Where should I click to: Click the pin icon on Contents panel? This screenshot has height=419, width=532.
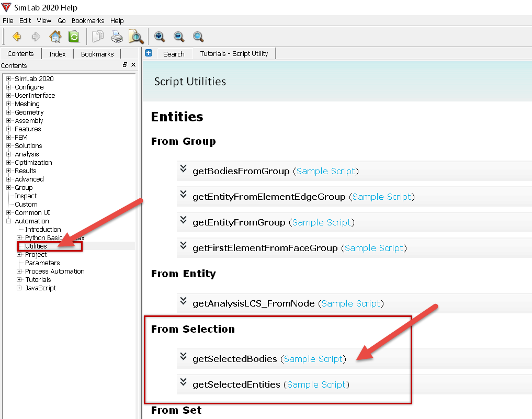(124, 65)
